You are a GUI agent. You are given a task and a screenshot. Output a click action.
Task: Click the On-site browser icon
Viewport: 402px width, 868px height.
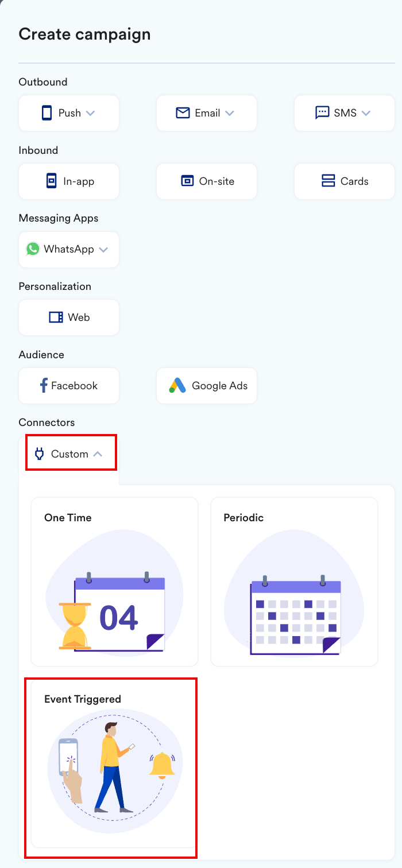[x=187, y=181]
